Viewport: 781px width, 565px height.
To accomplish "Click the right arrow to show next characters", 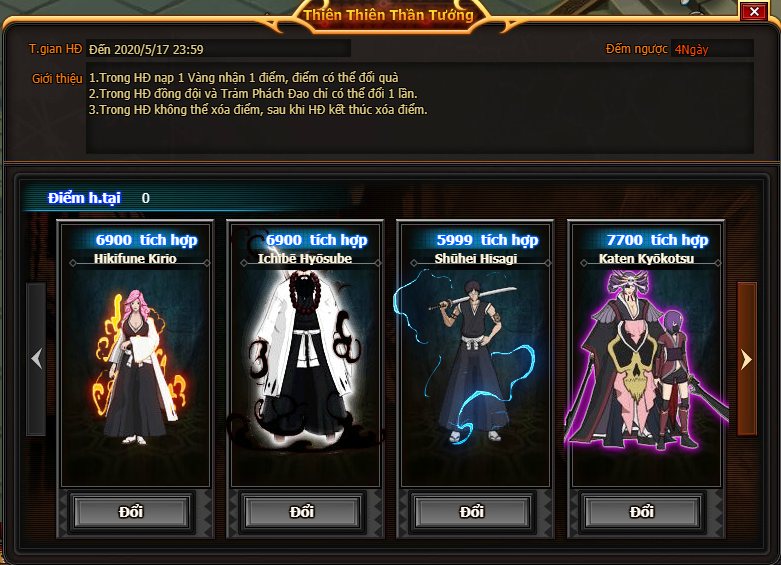I will (x=747, y=359).
